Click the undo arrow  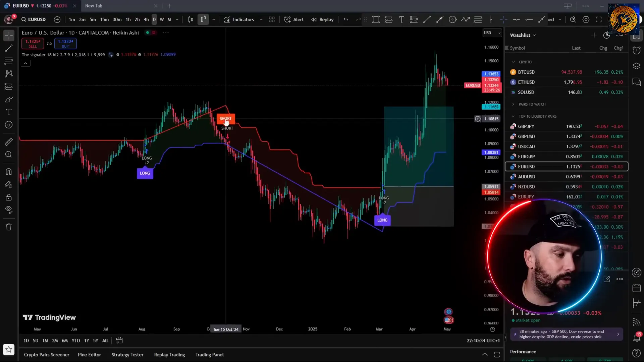(x=346, y=19)
